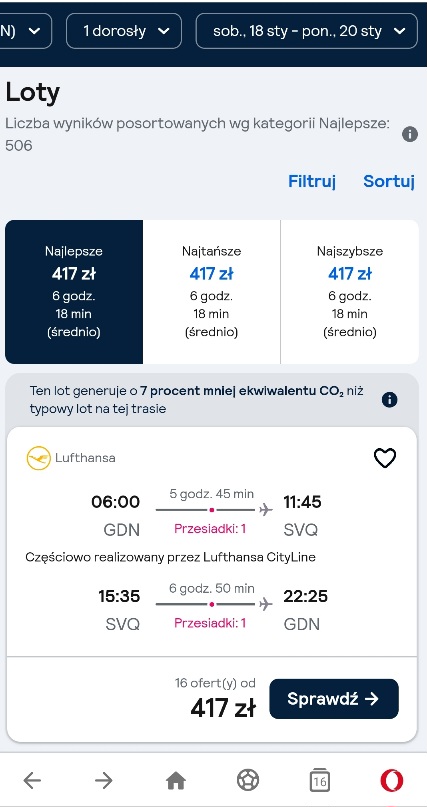This screenshot has width=427, height=807.
Task: Open the football icon in browser bar
Action: click(x=248, y=780)
